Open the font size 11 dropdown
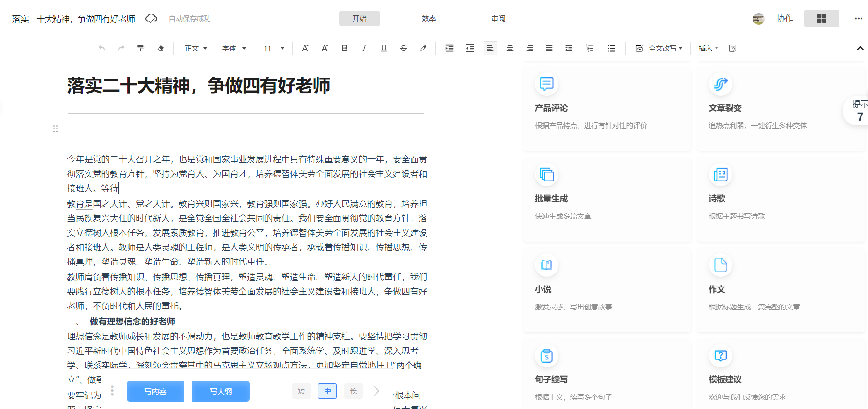The height and width of the screenshot is (409, 868). point(274,48)
